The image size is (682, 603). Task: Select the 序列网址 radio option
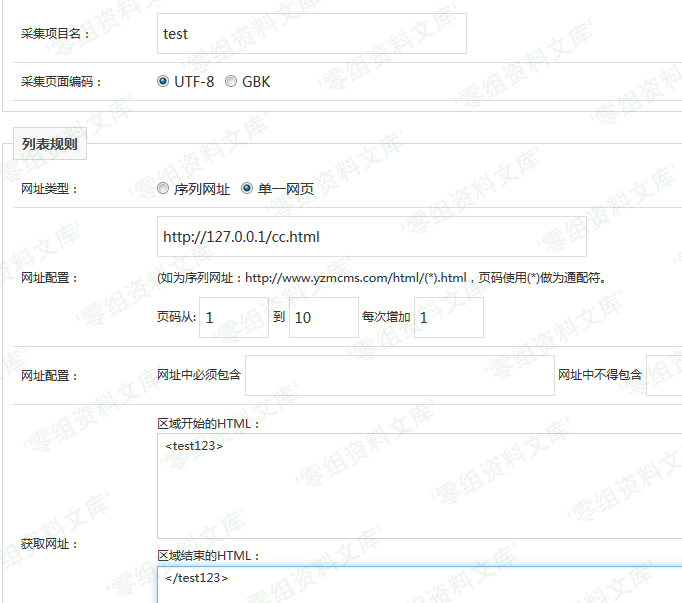point(163,188)
